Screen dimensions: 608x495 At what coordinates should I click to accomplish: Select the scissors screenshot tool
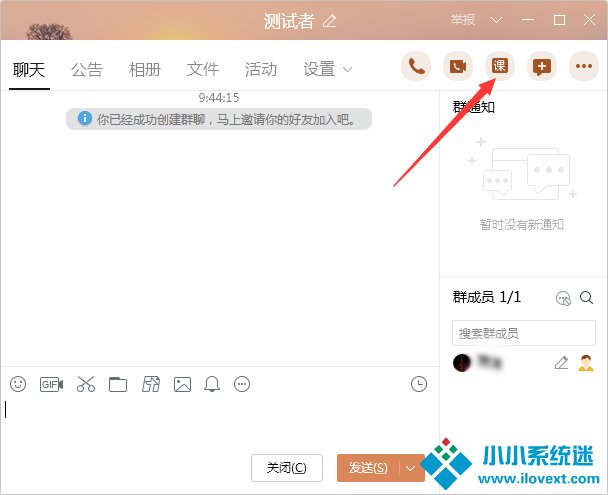coord(85,384)
